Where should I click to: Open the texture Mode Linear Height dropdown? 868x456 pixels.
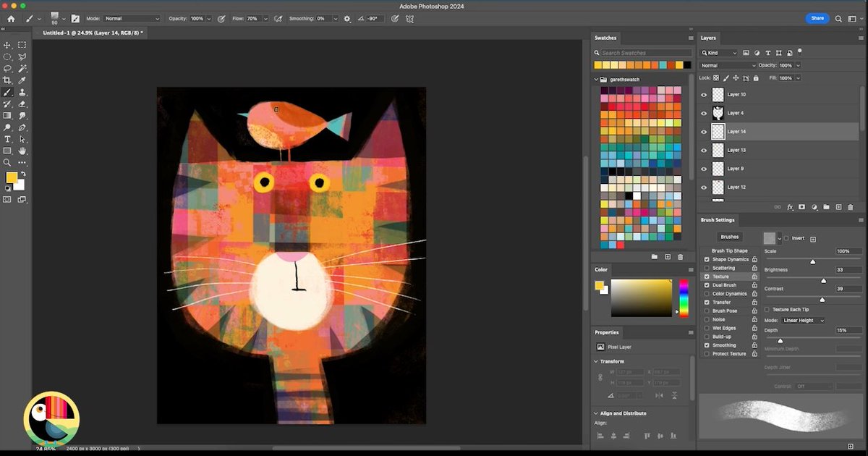(803, 319)
